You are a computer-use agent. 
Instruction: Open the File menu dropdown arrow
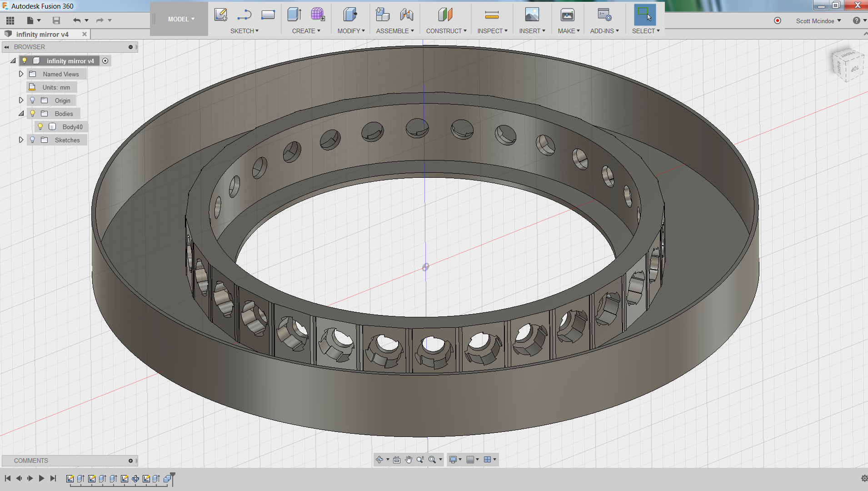click(x=39, y=20)
